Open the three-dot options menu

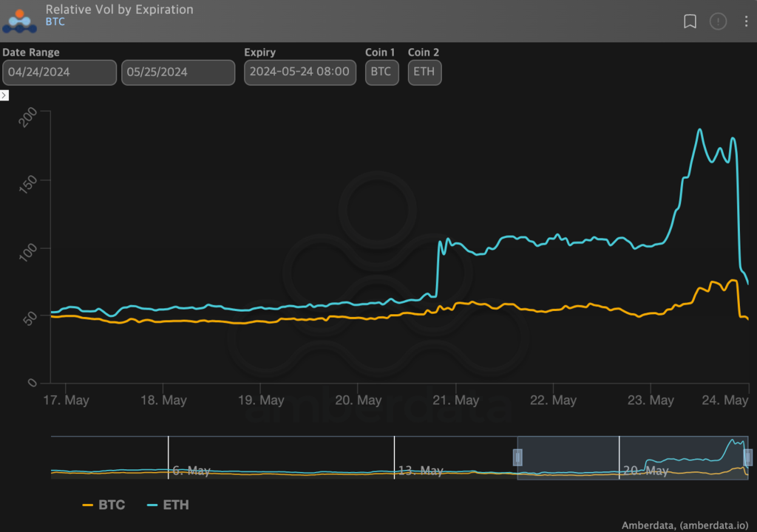click(746, 21)
